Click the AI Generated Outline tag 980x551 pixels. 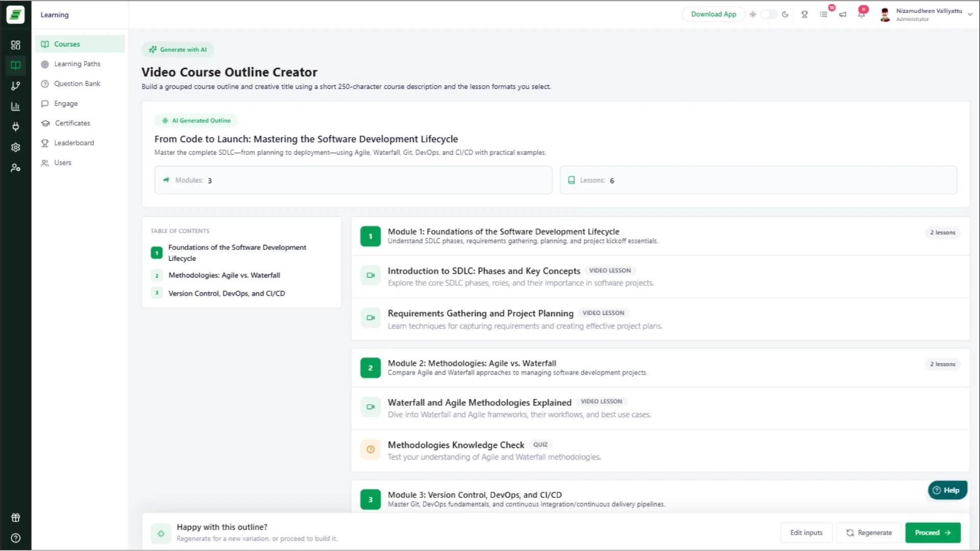click(197, 121)
